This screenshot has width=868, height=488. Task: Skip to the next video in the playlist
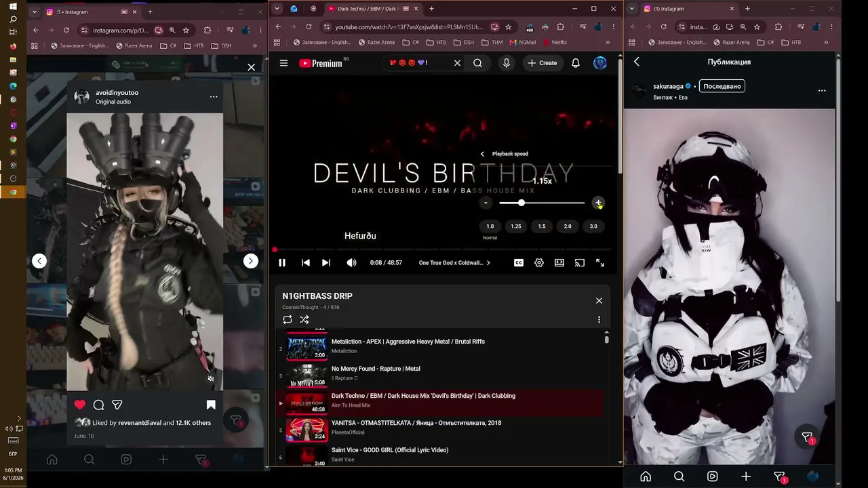(326, 263)
